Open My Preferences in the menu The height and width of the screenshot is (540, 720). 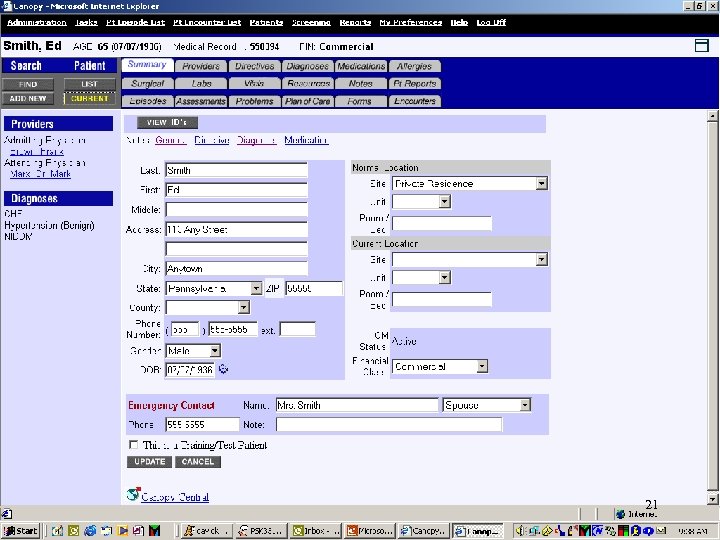coord(411,22)
